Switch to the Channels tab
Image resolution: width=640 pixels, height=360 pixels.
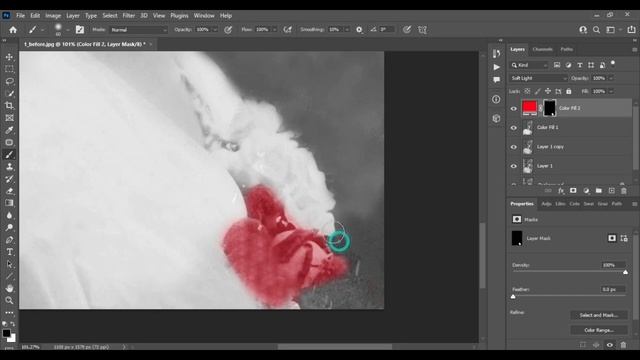pyautogui.click(x=542, y=49)
